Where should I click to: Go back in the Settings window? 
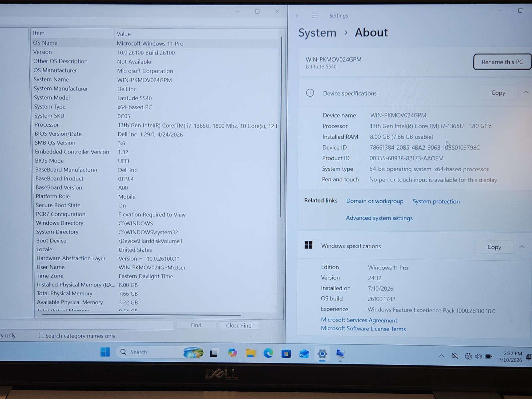pyautogui.click(x=298, y=16)
